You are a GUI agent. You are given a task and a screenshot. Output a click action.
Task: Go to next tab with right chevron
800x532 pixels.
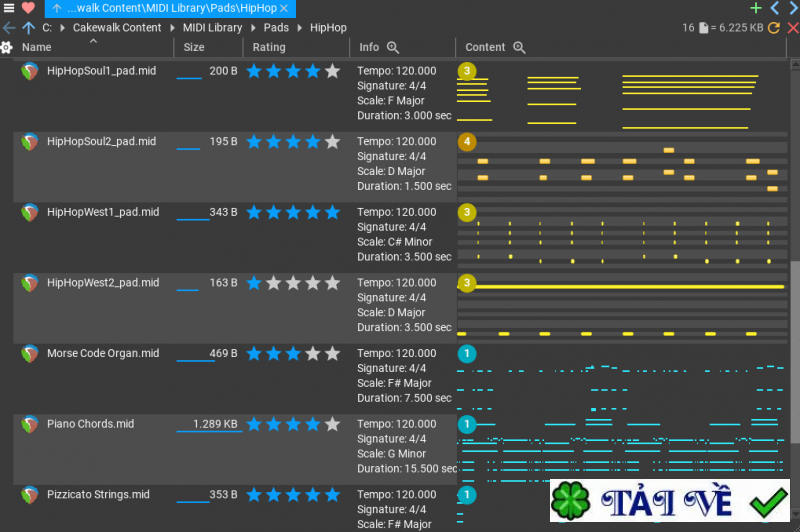pos(794,8)
